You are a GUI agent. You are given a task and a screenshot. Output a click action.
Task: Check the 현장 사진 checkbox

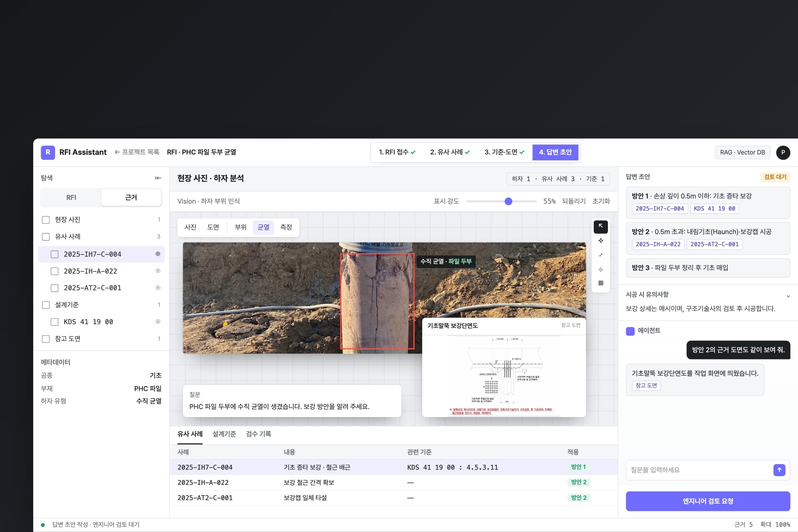click(46, 220)
